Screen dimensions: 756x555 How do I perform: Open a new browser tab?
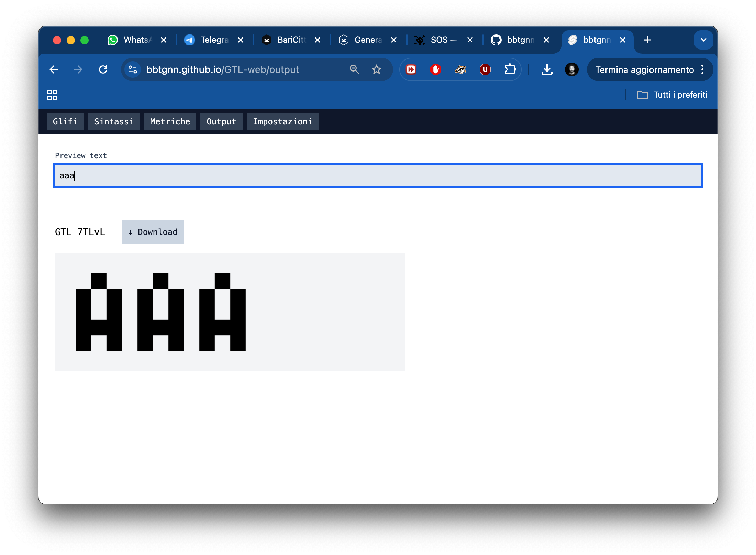(x=647, y=40)
